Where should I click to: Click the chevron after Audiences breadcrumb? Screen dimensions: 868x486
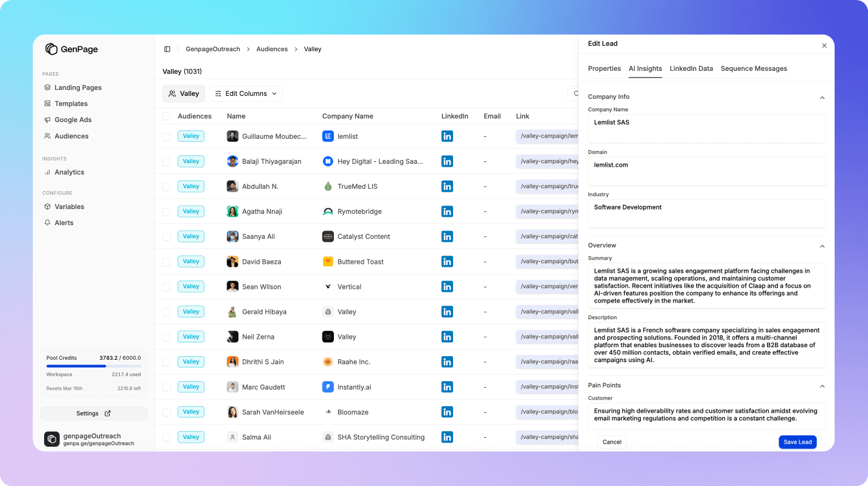(296, 49)
